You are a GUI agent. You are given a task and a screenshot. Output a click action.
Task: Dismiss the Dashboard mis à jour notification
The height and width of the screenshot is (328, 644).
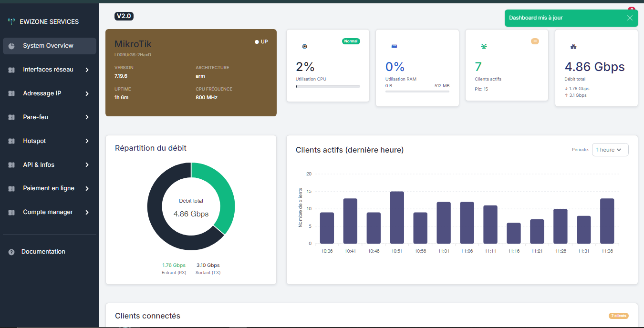point(630,18)
